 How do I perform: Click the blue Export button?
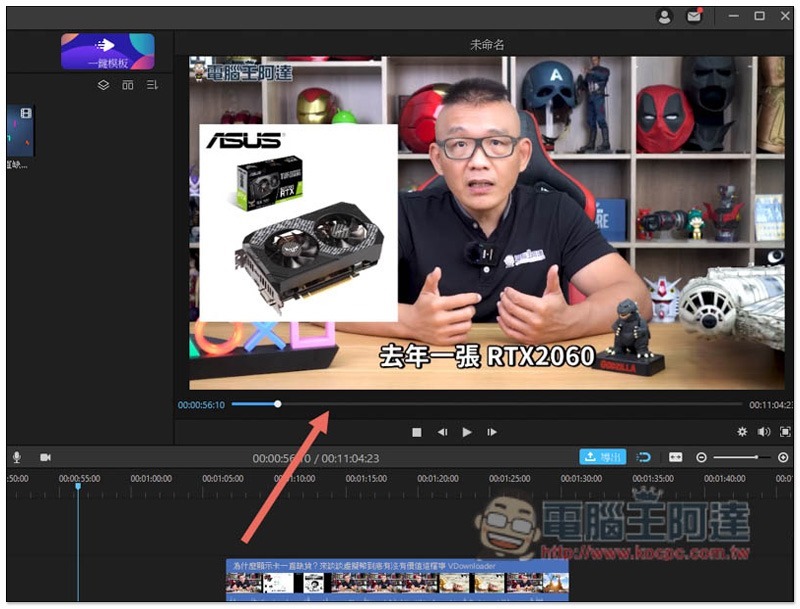603,456
